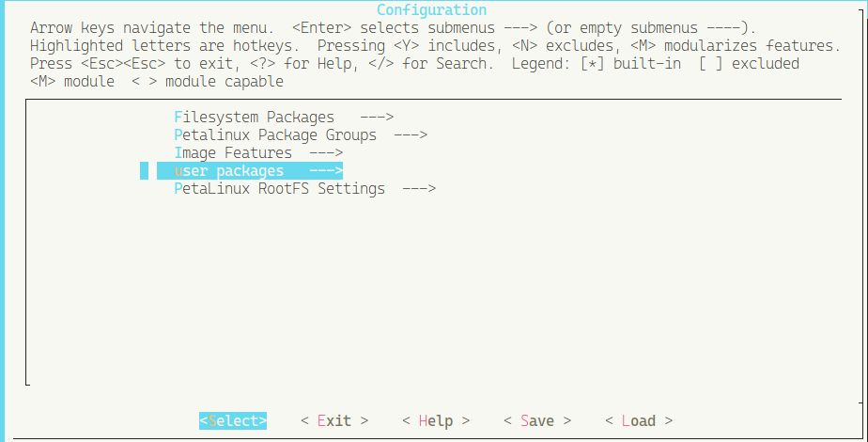Click the Load button

coord(639,421)
